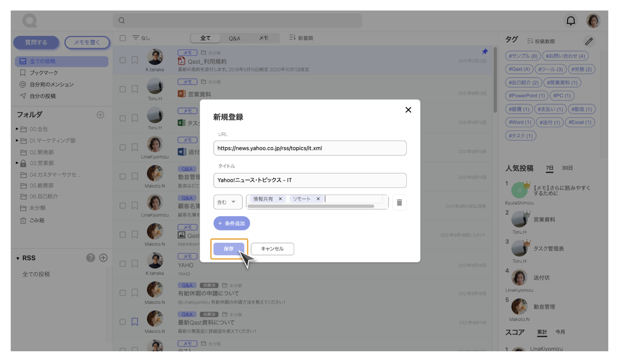Open 自分の投稿
This screenshot has height=362, width=644.
(38, 96)
